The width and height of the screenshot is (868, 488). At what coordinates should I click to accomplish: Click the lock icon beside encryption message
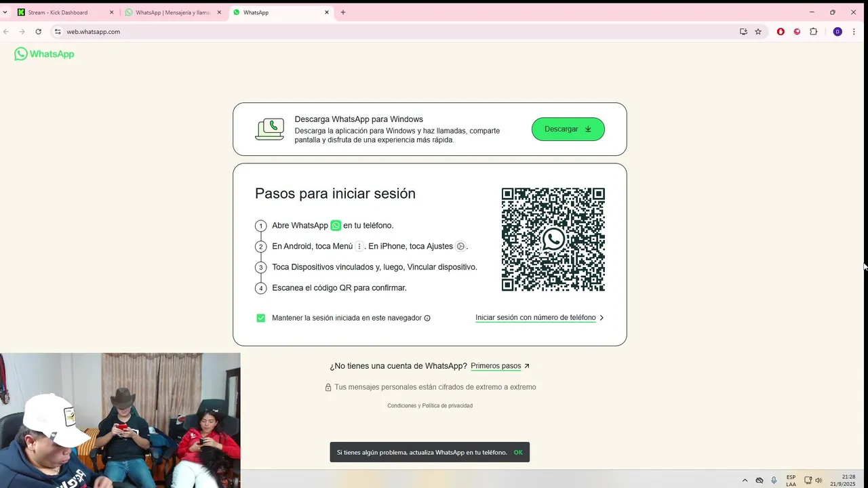(328, 387)
